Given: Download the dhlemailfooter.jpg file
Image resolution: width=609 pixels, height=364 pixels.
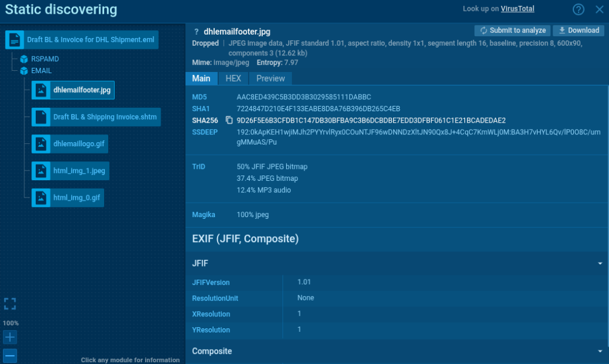Looking at the screenshot, I should pos(578,30).
